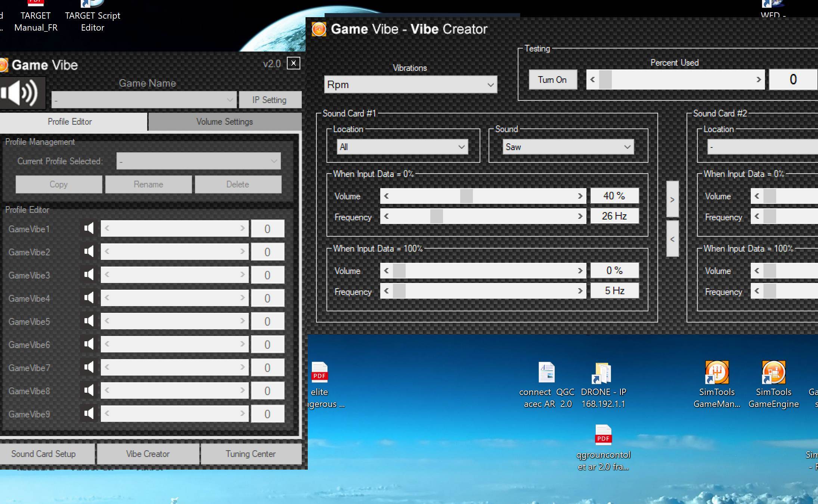This screenshot has width=818, height=504.
Task: Click Turn On in Testing
Action: click(x=552, y=80)
